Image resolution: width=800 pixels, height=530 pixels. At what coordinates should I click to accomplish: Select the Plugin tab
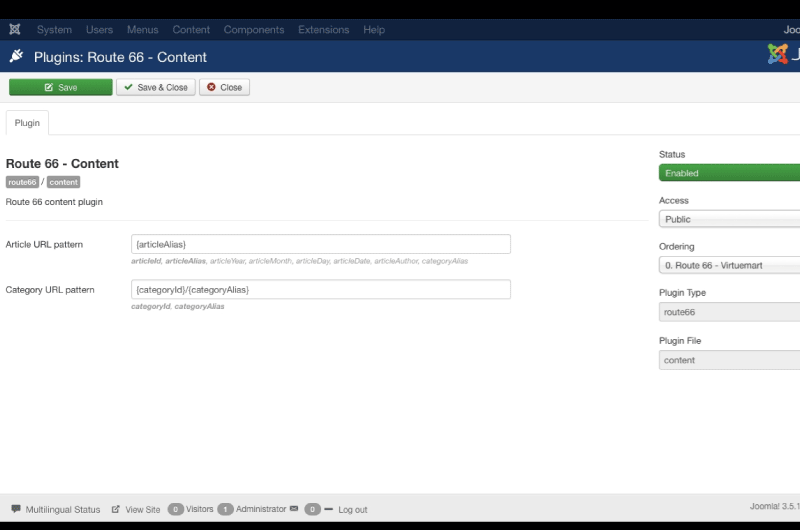[27, 123]
